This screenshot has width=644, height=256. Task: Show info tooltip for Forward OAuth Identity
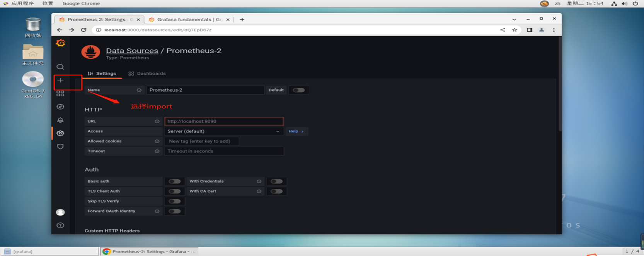click(157, 211)
